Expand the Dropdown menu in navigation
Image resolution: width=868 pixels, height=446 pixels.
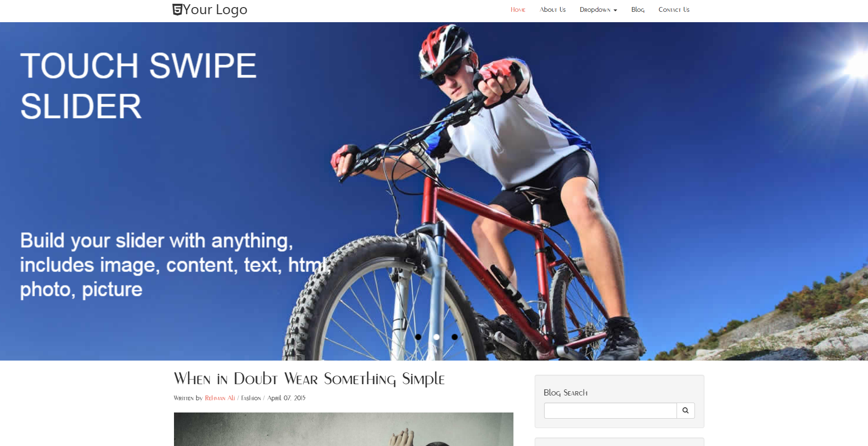pos(598,9)
